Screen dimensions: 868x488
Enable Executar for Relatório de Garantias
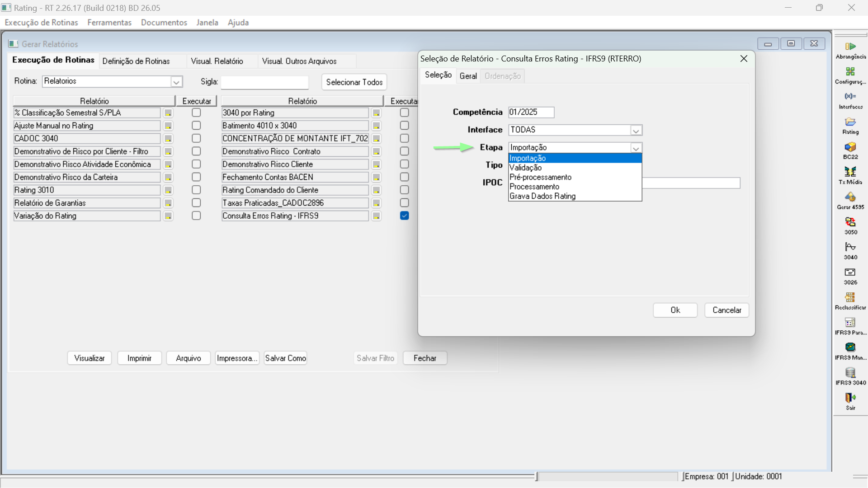[x=196, y=203]
